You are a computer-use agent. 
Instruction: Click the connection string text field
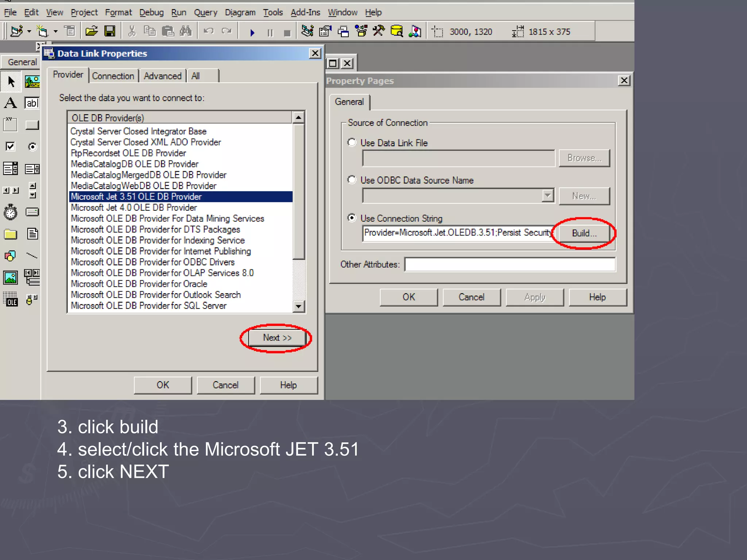(458, 233)
